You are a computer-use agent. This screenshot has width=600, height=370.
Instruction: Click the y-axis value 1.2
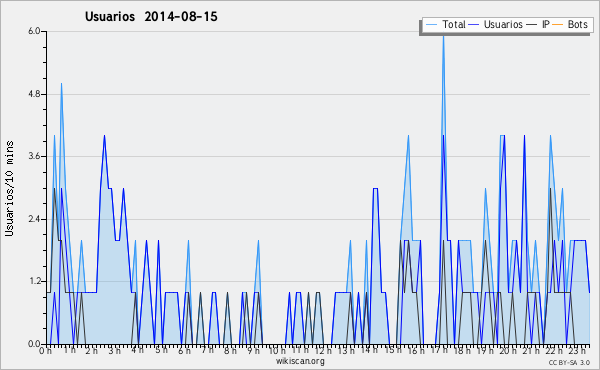tap(34, 282)
